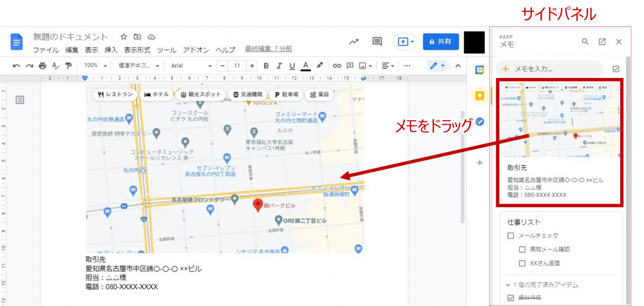Hide the menus with chevron up
Screen dimensions: 644x306
458,65
